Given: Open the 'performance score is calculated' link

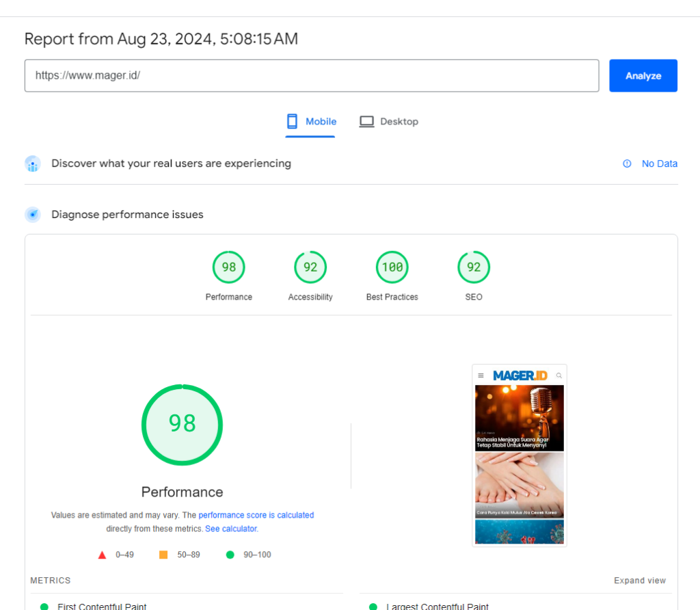Looking at the screenshot, I should [x=256, y=515].
